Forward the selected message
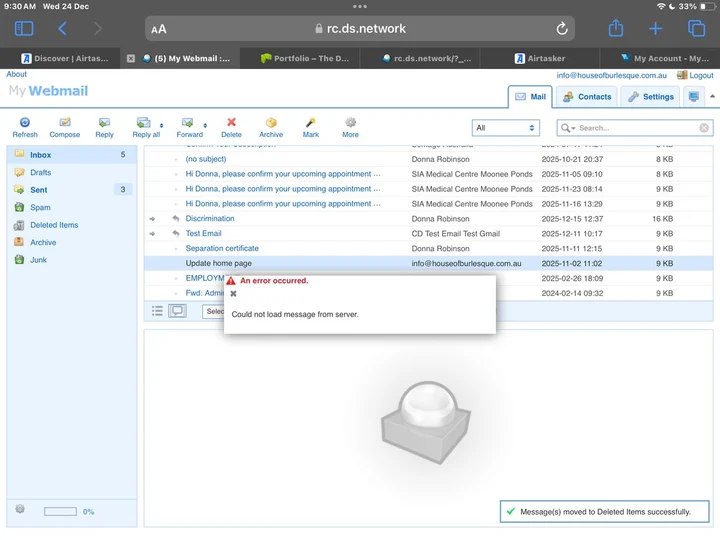This screenshot has width=720, height=540. point(189,127)
